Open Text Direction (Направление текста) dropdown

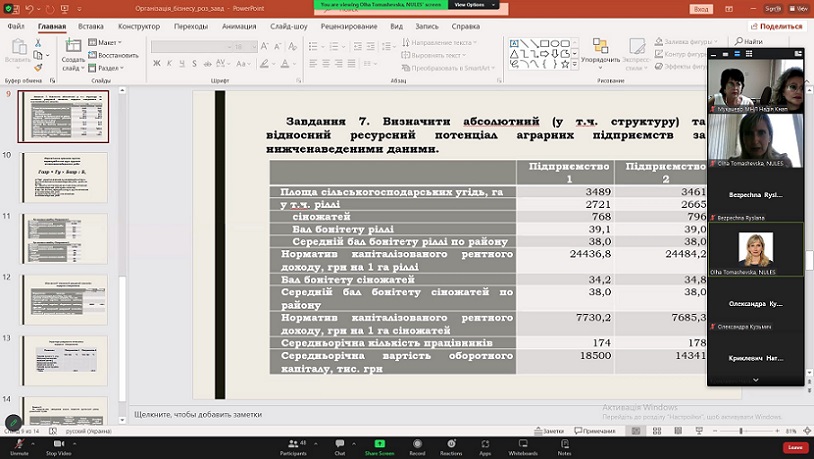(439, 43)
